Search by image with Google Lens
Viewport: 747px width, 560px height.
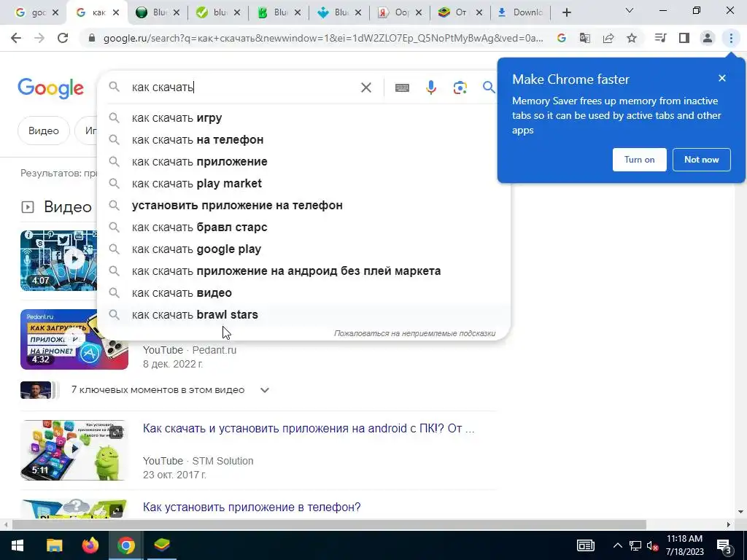tap(460, 87)
